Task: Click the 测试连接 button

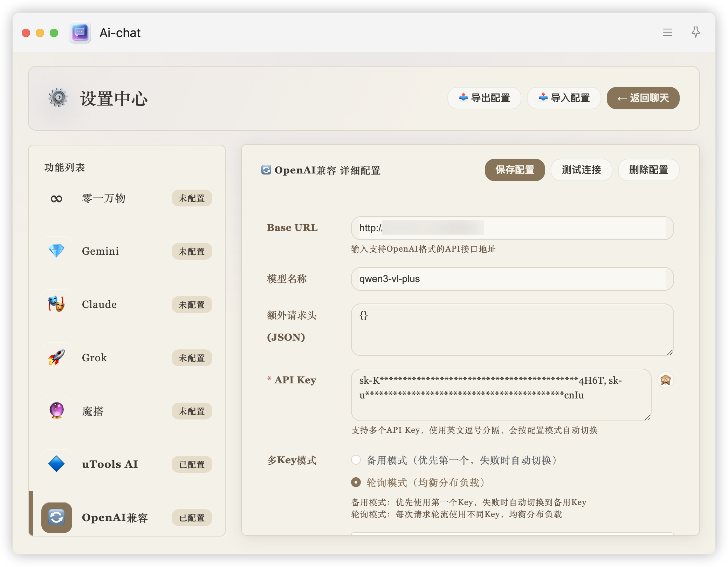Action: pyautogui.click(x=581, y=170)
